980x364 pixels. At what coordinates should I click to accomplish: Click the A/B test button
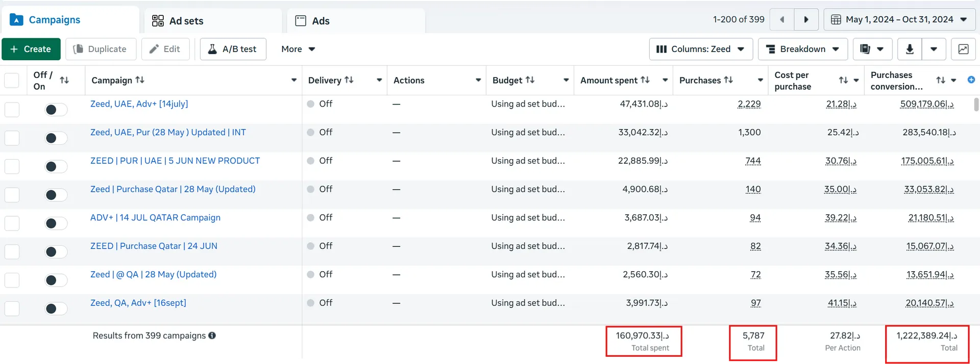(x=233, y=49)
